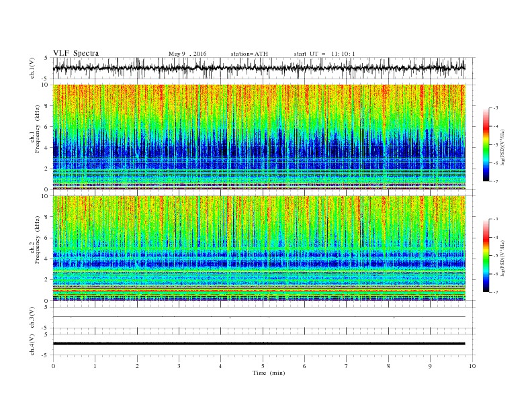Viewport: 532px width, 411px height.
Task: Click the "VLF Spectra" plot title
Action: (76, 53)
